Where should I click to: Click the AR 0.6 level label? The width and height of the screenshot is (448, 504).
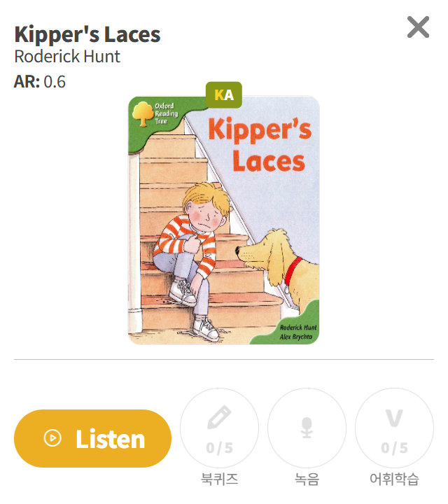click(40, 82)
